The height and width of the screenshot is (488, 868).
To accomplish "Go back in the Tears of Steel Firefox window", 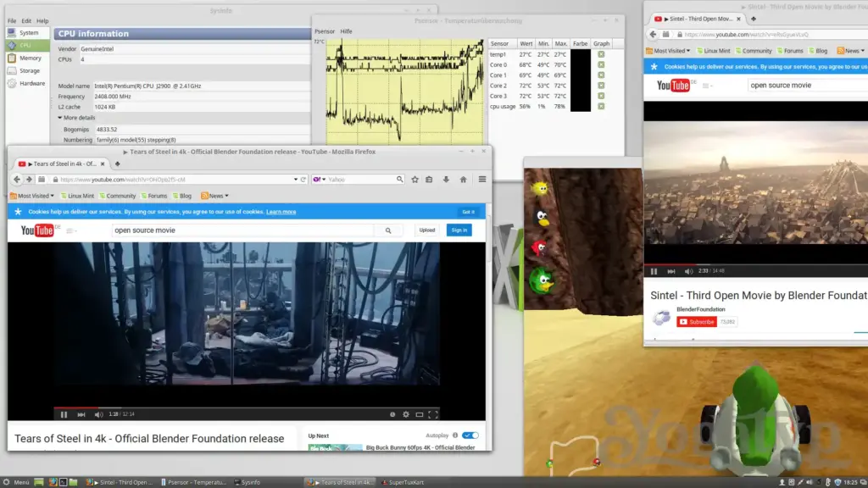I will (17, 180).
